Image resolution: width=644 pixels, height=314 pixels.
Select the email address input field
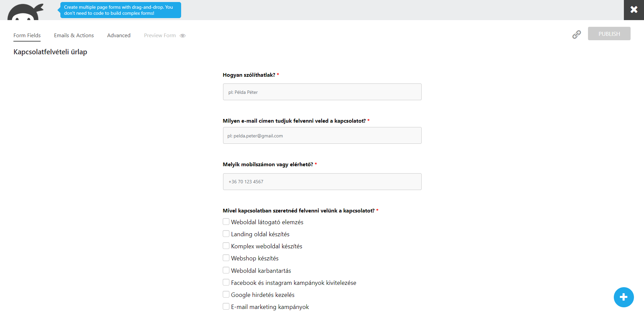point(322,135)
